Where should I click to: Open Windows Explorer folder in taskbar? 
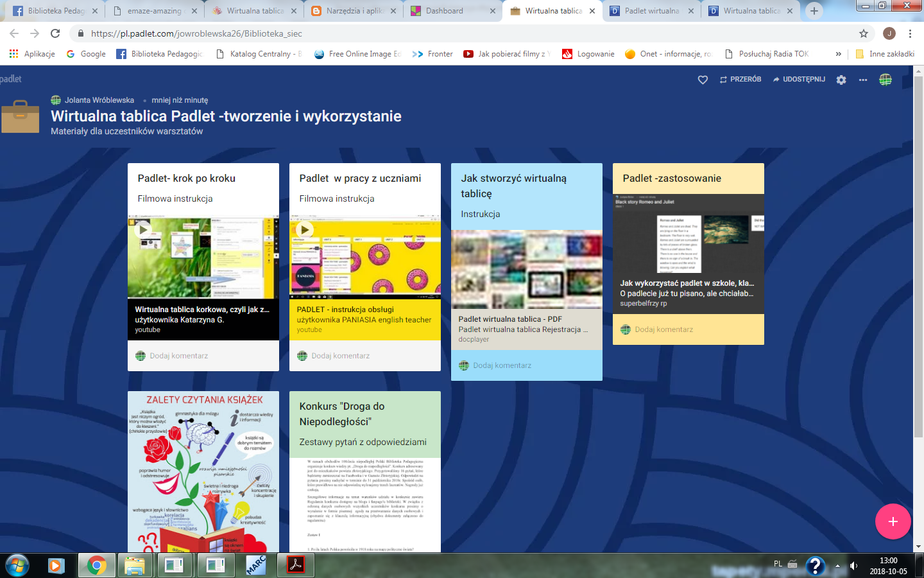coord(135,565)
